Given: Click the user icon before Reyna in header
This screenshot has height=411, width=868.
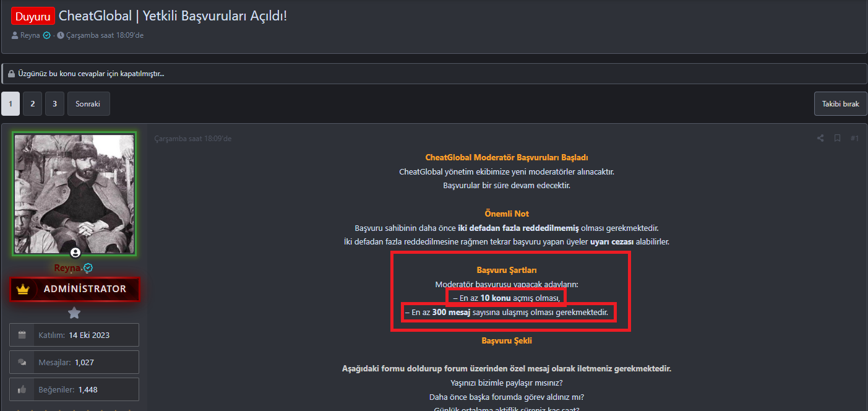Looking at the screenshot, I should 15,35.
